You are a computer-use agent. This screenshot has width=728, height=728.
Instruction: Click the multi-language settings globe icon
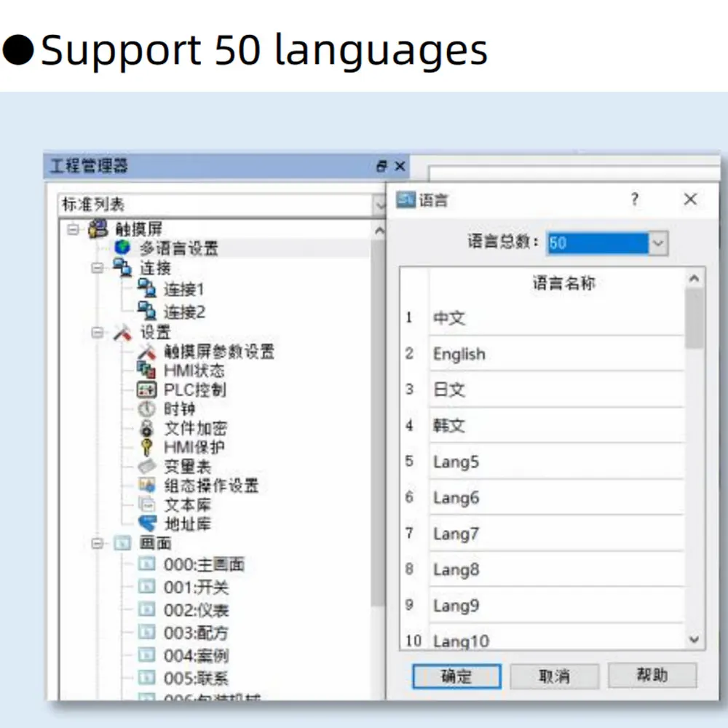tap(122, 248)
